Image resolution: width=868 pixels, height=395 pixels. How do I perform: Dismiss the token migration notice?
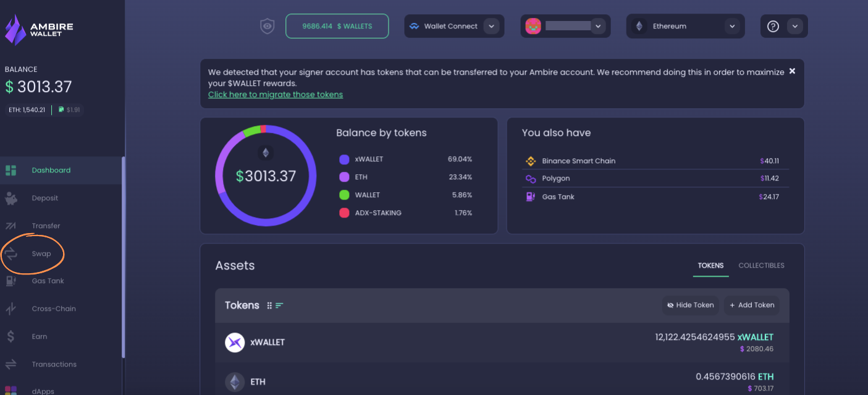pyautogui.click(x=792, y=71)
